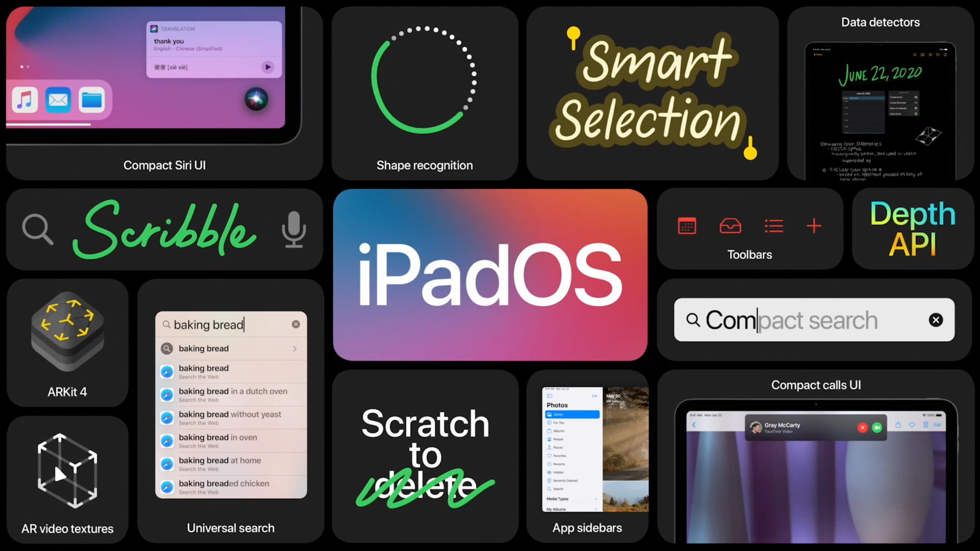The height and width of the screenshot is (551, 980).
Task: Click the plus button in Toolbars panel
Action: (815, 226)
